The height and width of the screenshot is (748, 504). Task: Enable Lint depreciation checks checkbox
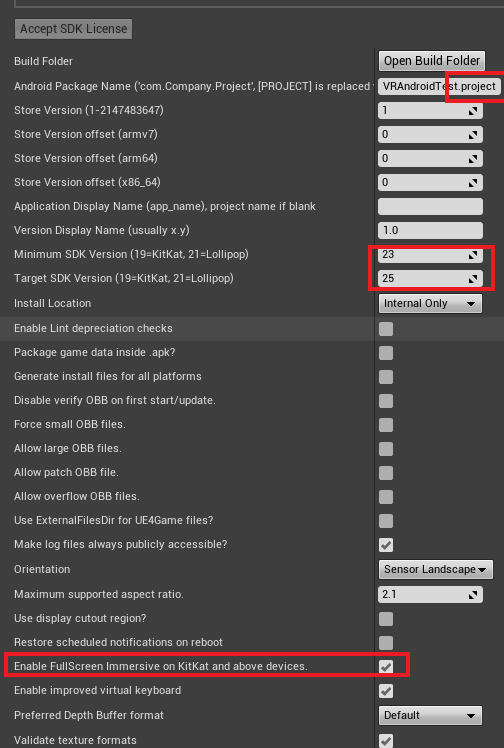pyautogui.click(x=386, y=329)
